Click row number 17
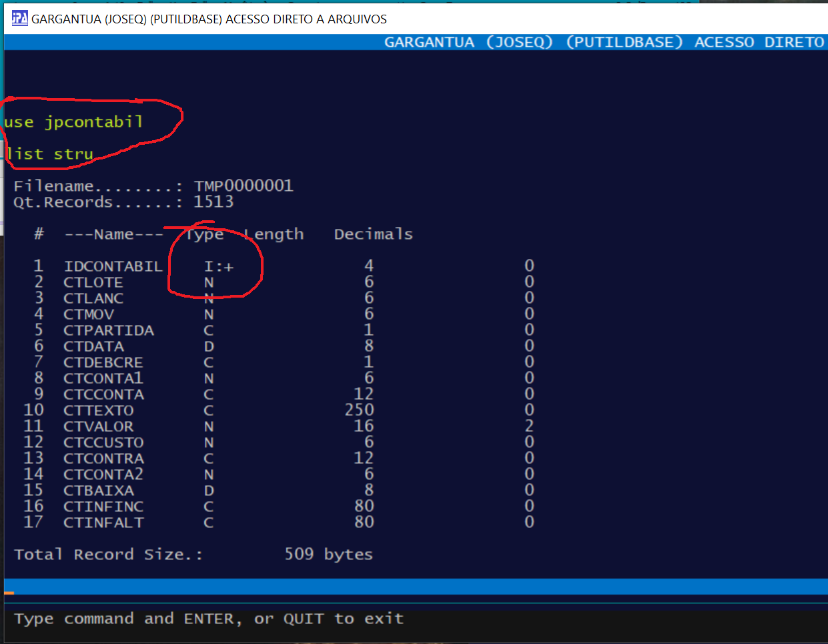 point(34,522)
